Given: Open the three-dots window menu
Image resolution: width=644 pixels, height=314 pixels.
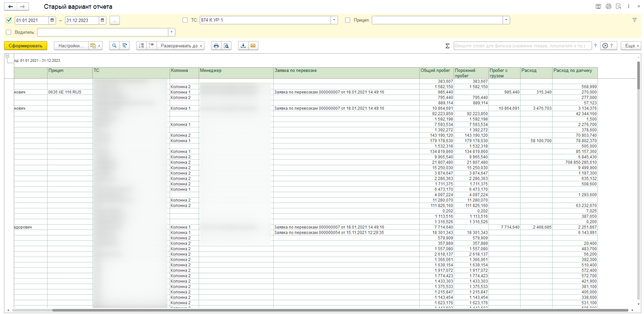Looking at the screenshot, I should (628, 6).
